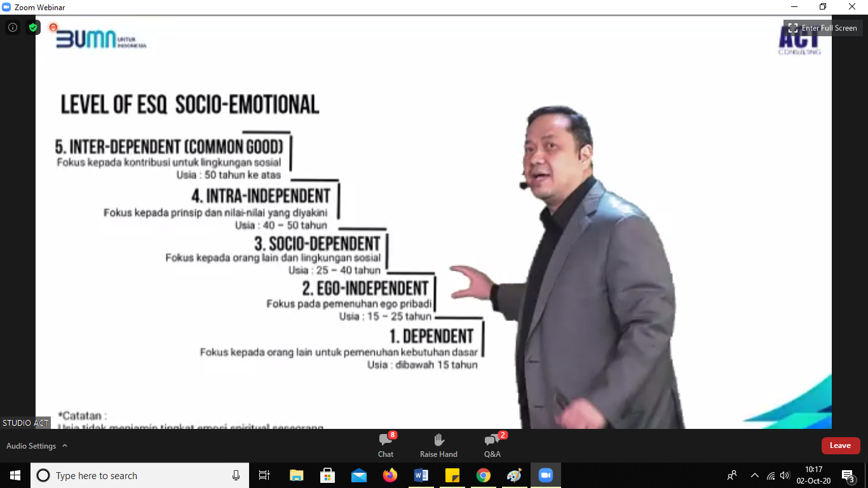Open the Windows notification center
This screenshot has width=868, height=488.
tap(848, 475)
